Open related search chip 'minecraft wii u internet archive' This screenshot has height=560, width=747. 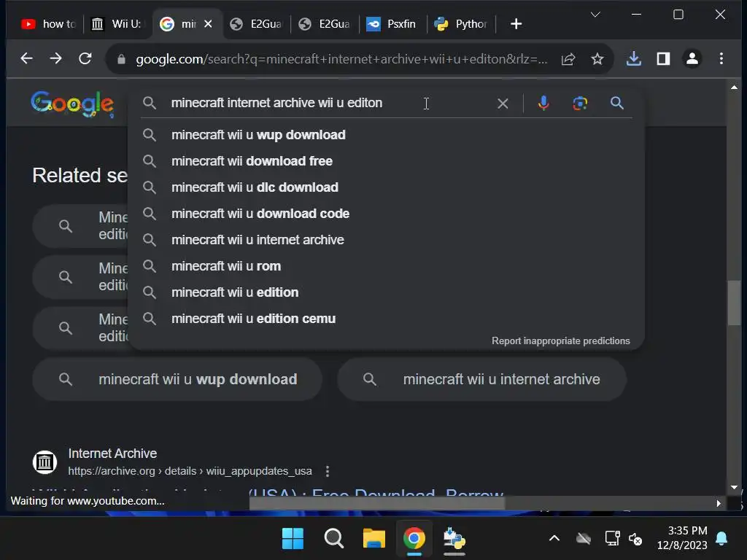pyautogui.click(x=481, y=379)
